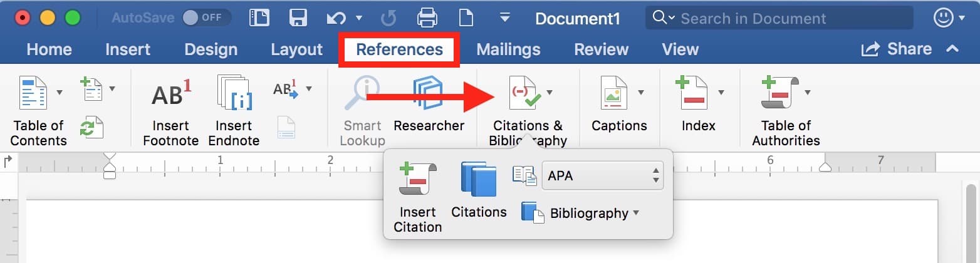
Task: Click the Add Text icon
Action: (91, 89)
